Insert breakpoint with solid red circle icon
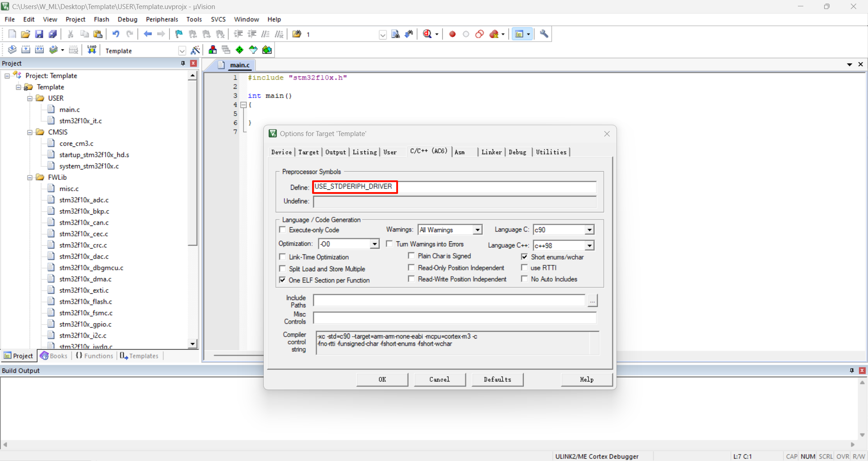This screenshot has width=868, height=461. [452, 34]
